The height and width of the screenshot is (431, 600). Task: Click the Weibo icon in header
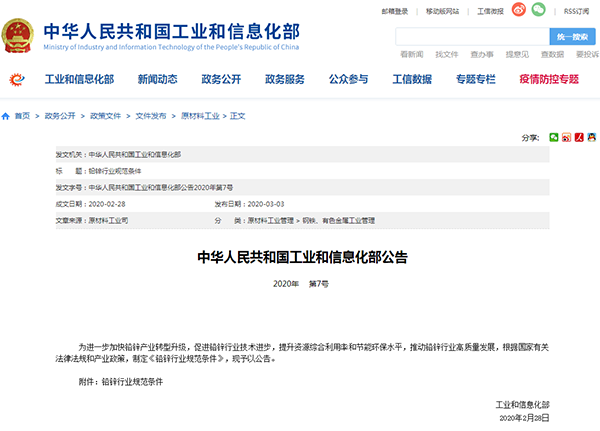click(518, 11)
